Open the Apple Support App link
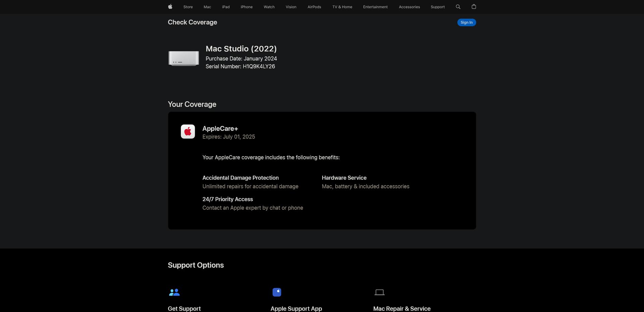 click(296, 308)
